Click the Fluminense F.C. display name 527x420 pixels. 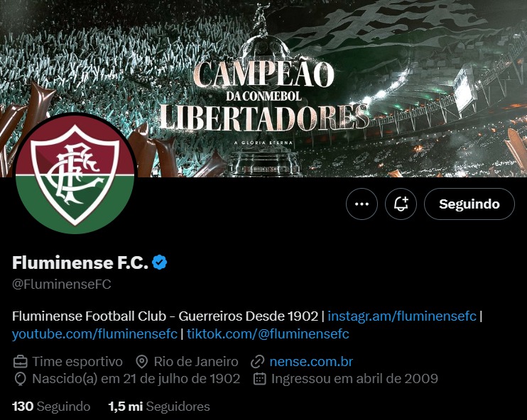click(x=80, y=262)
